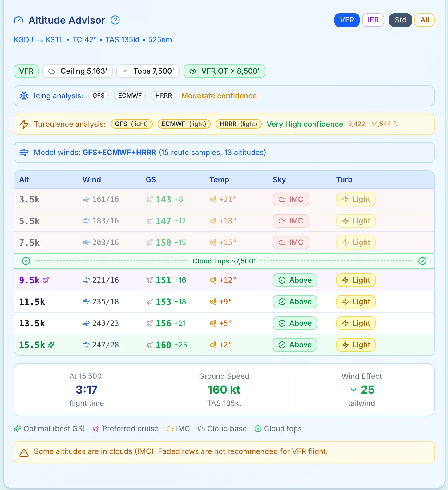Select the 15.5k altitude row label
Image resolution: width=448 pixels, height=490 pixels.
(x=32, y=345)
